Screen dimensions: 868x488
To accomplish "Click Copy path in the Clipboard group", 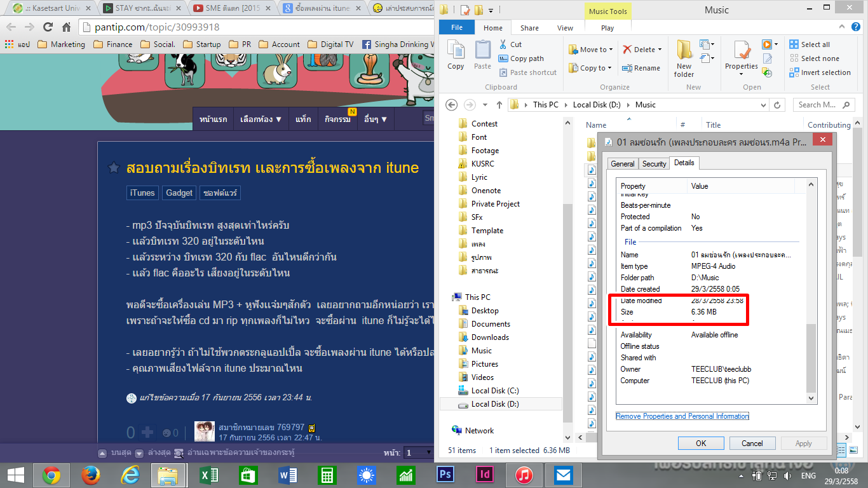I will tap(520, 58).
